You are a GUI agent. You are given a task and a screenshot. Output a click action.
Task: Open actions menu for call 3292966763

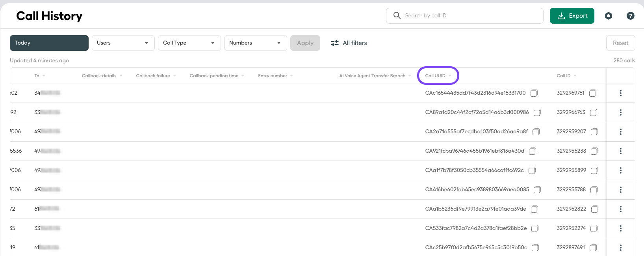click(x=621, y=112)
